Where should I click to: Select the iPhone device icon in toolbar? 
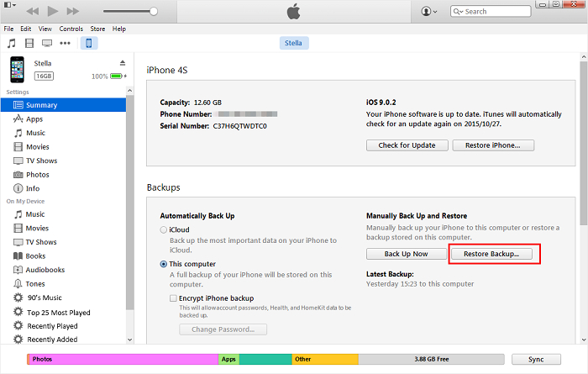(x=89, y=43)
